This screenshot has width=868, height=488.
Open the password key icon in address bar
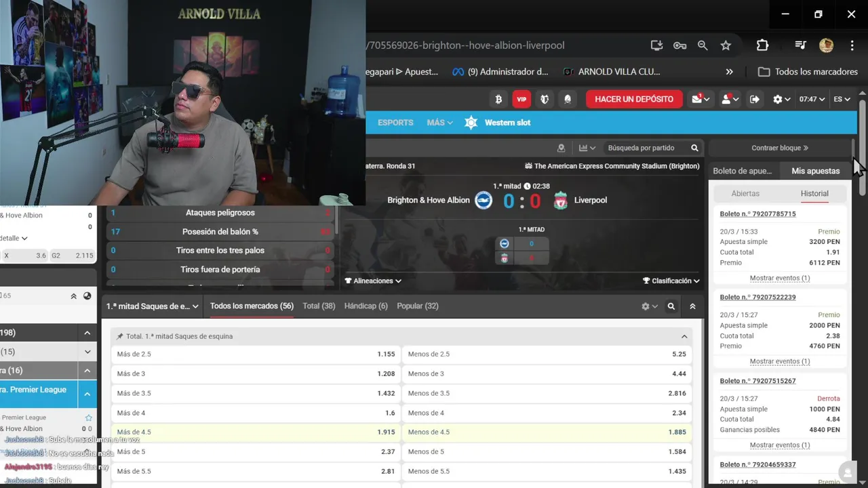point(679,45)
